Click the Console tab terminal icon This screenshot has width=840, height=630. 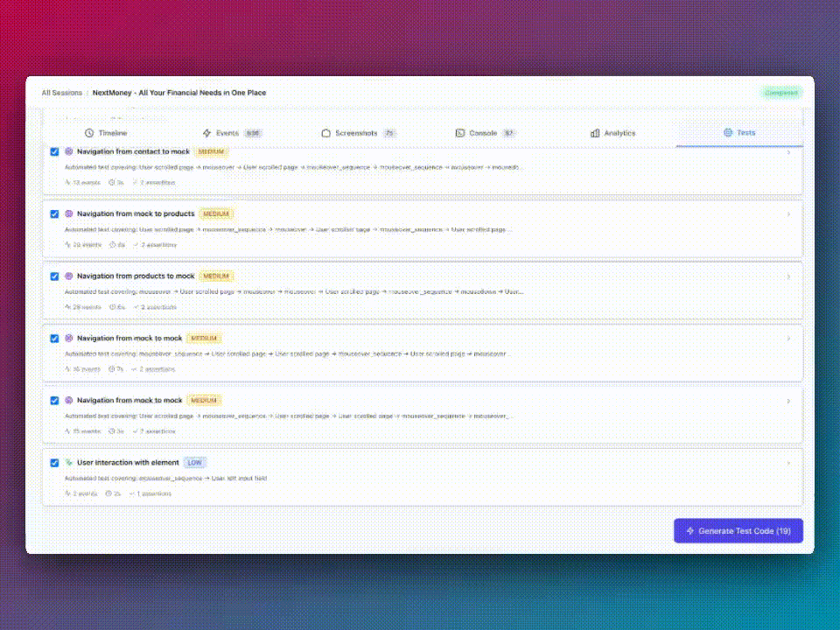click(460, 133)
